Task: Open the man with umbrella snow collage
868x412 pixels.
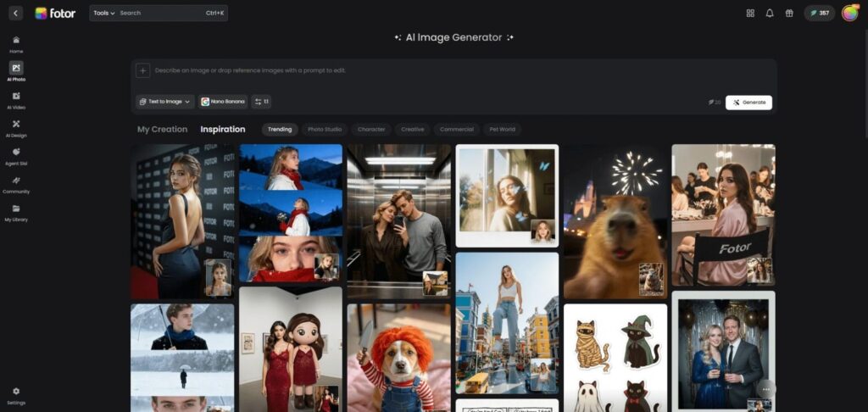Action: 182,358
